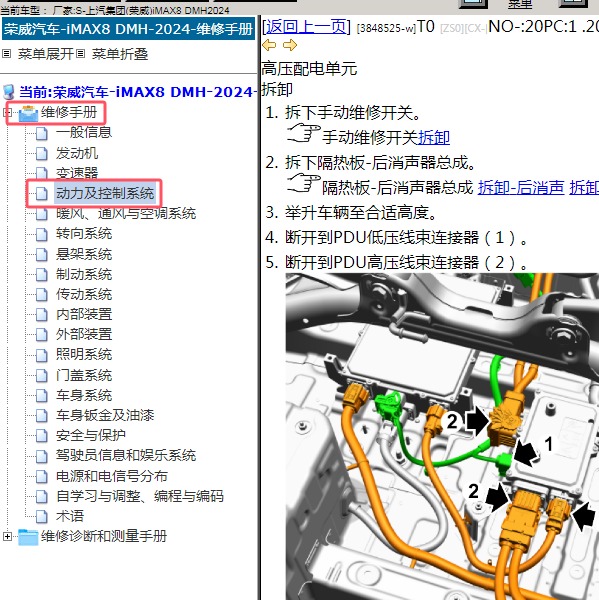Select the 安全与保护 tree item
Image resolution: width=599 pixels, height=600 pixels.
tap(91, 435)
